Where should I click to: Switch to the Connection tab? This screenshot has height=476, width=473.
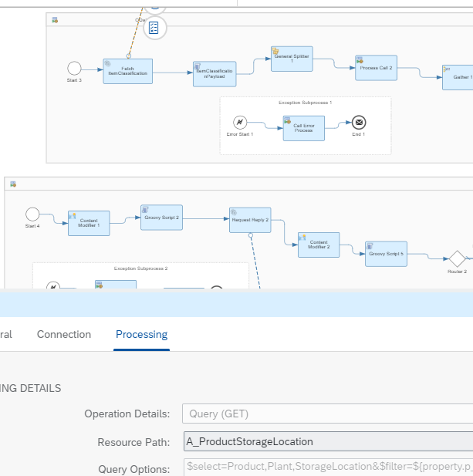coord(64,334)
